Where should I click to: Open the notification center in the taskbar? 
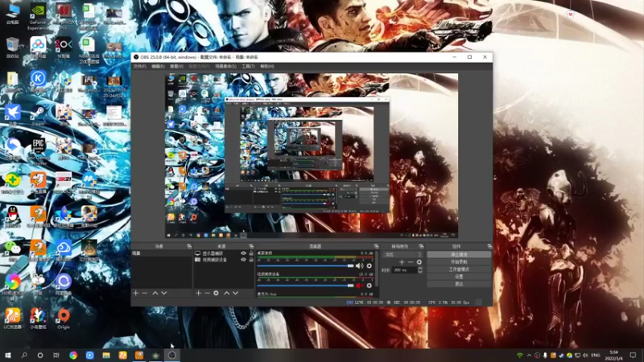click(x=633, y=356)
